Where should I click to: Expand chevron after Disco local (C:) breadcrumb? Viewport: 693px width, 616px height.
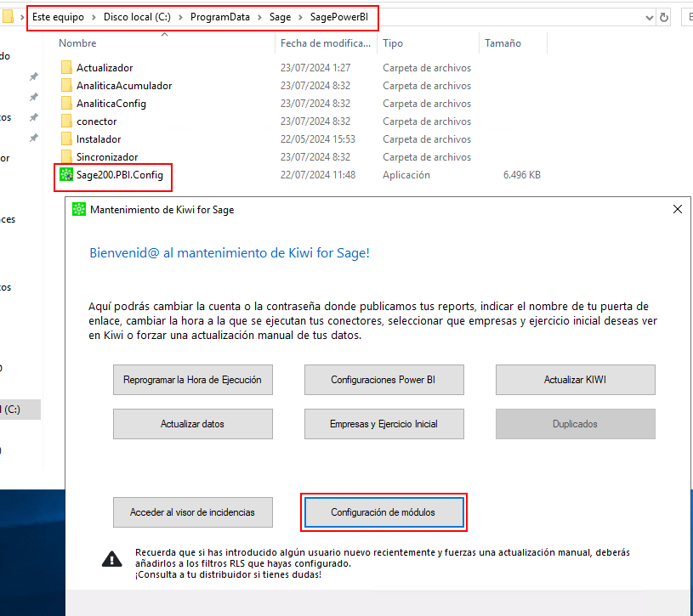click(x=180, y=17)
